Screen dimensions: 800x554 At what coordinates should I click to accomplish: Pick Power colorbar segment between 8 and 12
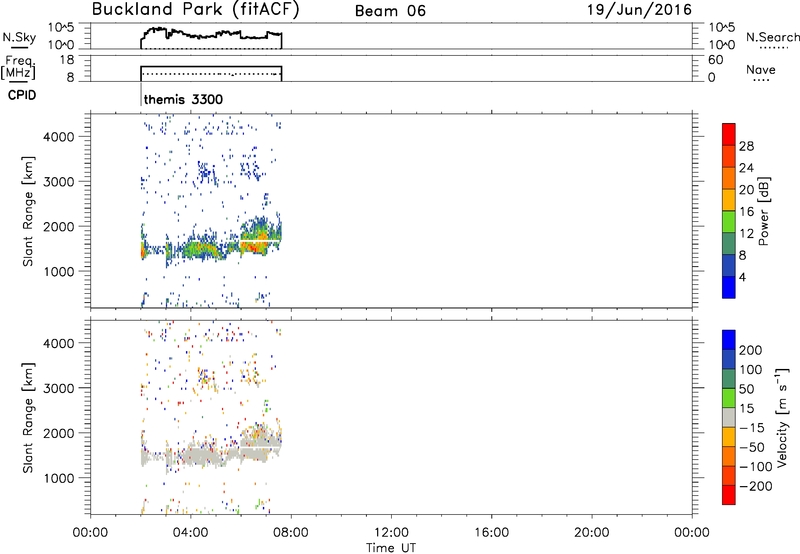click(x=729, y=243)
